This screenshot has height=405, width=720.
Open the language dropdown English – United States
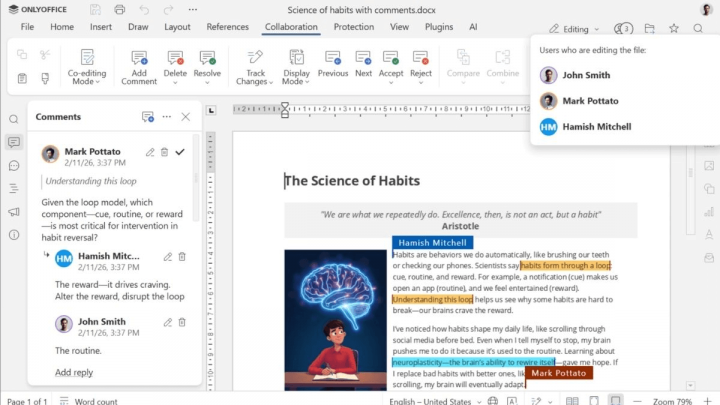coord(435,401)
